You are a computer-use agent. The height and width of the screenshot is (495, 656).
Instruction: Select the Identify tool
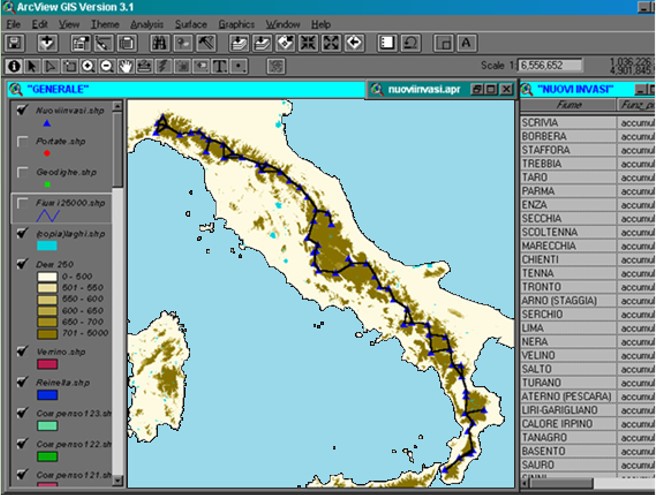coord(15,67)
